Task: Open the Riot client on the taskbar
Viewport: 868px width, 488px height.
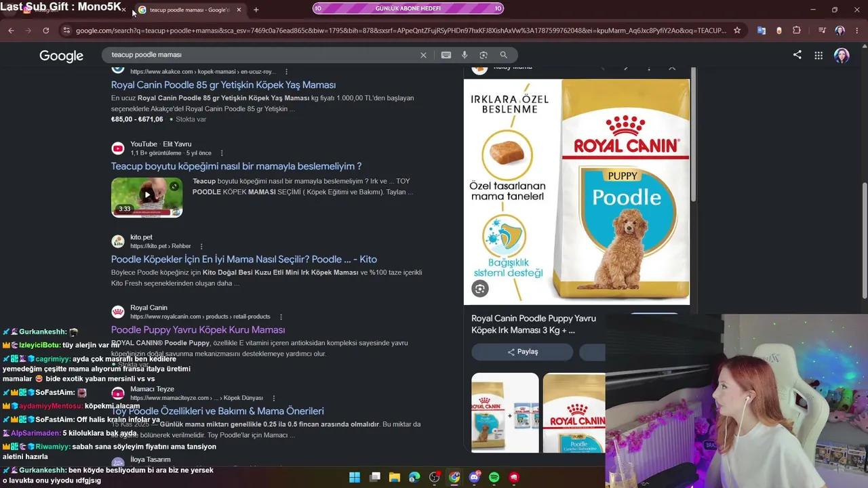Action: coord(514,477)
